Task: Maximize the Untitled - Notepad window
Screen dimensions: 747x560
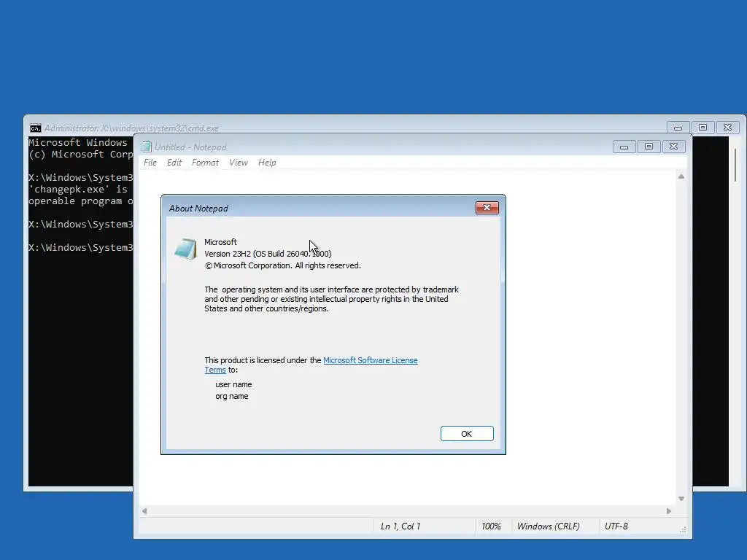Action: click(649, 147)
